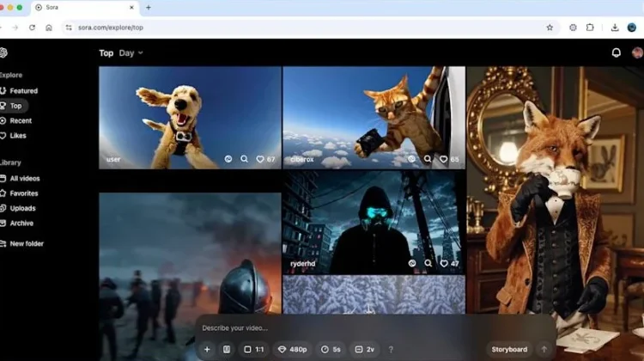Viewport: 644px width, 361px height.
Task: Open the Day time range dropdown
Action: [131, 53]
